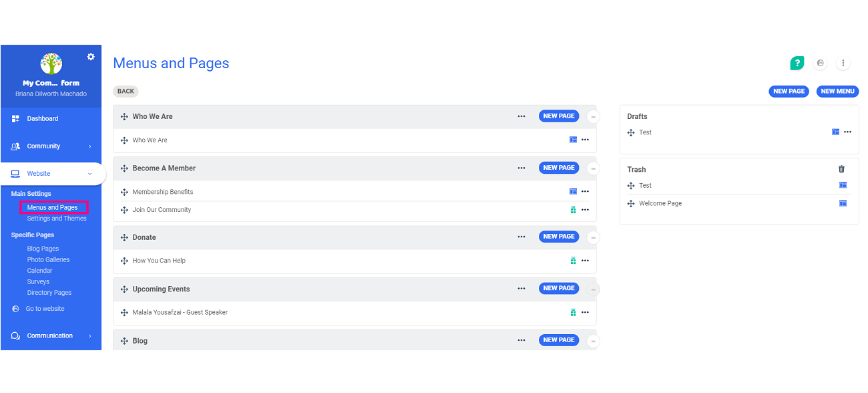Image resolution: width=868 pixels, height=393 pixels.
Task: Click the BACK button
Action: pos(126,91)
